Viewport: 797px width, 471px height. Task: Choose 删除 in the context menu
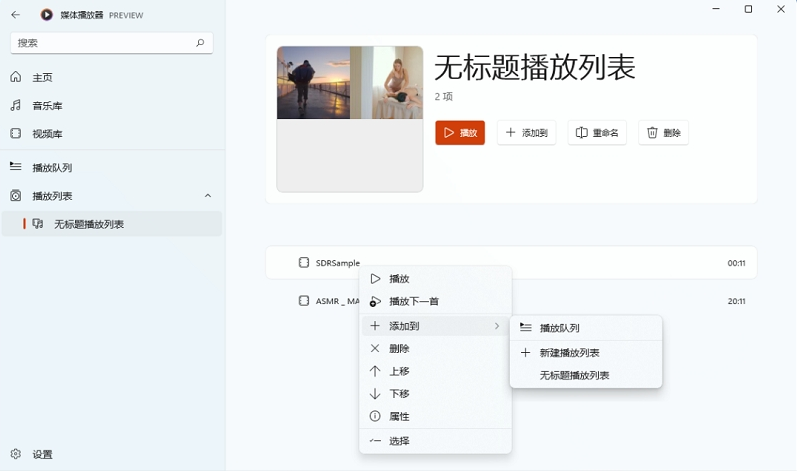point(435,349)
